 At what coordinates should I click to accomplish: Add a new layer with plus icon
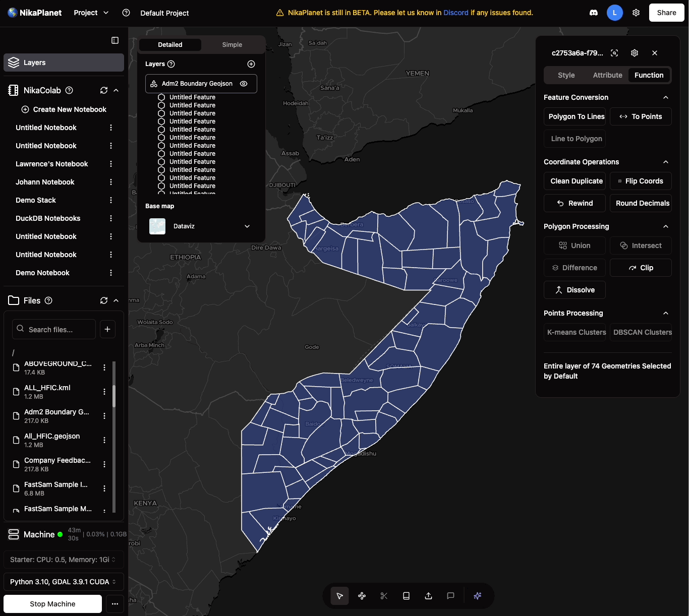coord(251,64)
